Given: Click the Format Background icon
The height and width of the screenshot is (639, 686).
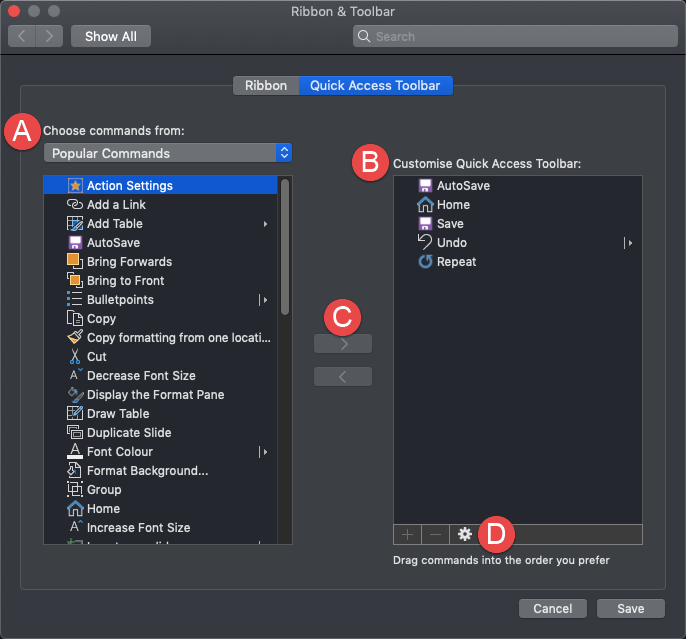Looking at the screenshot, I should 74,470.
